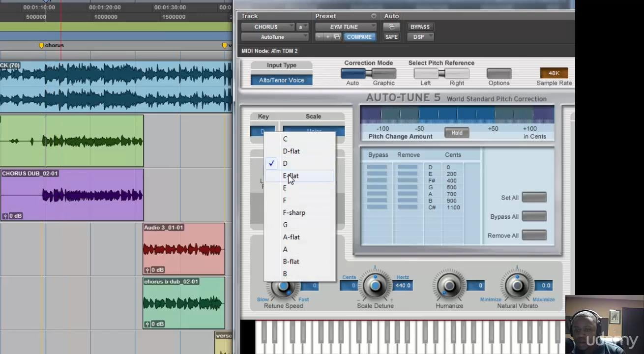Click the Natural Vibrato knob
The image size is (644, 354).
(x=517, y=286)
